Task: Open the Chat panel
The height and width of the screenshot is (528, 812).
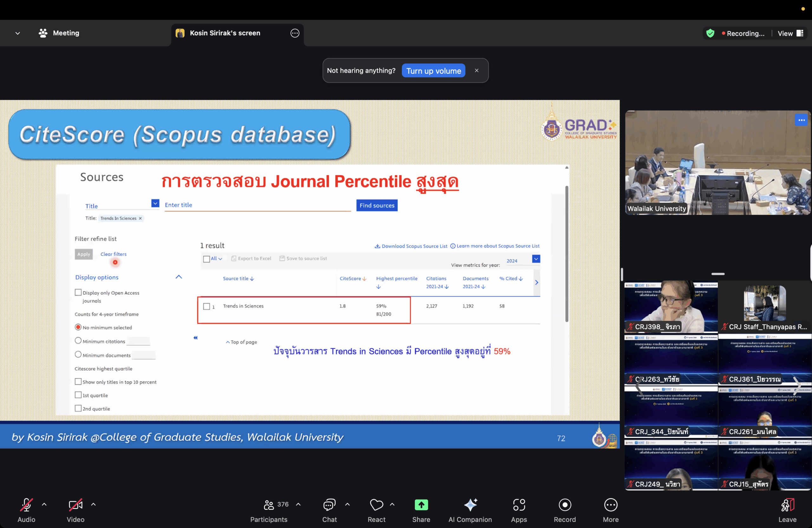Action: [329, 505]
